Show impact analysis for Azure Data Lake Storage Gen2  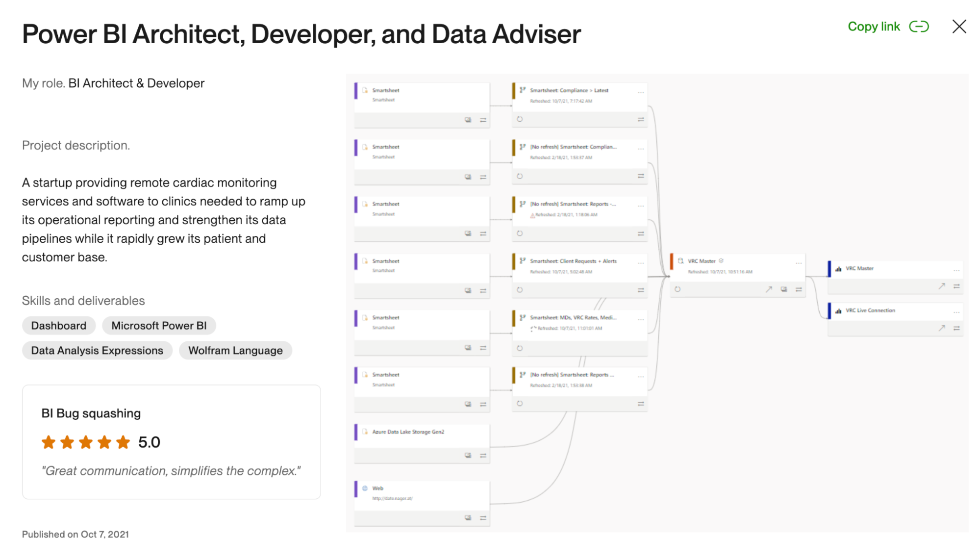click(x=468, y=456)
